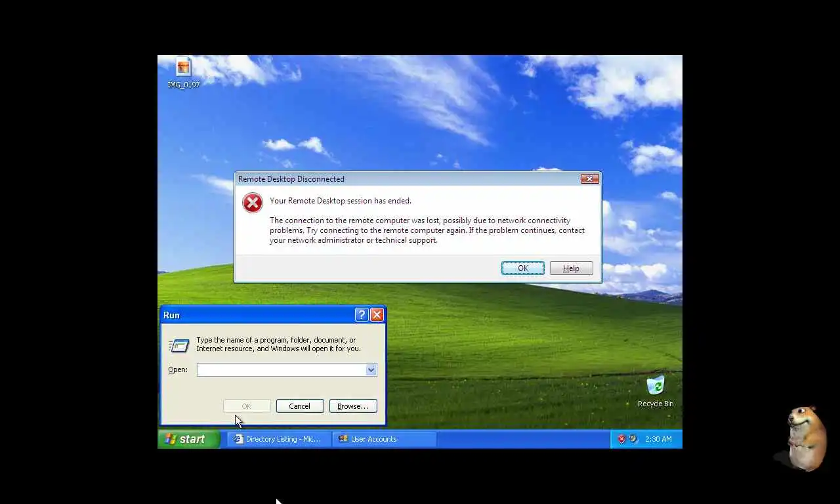Click the 2:30 AM taskbar clock

coord(658,439)
